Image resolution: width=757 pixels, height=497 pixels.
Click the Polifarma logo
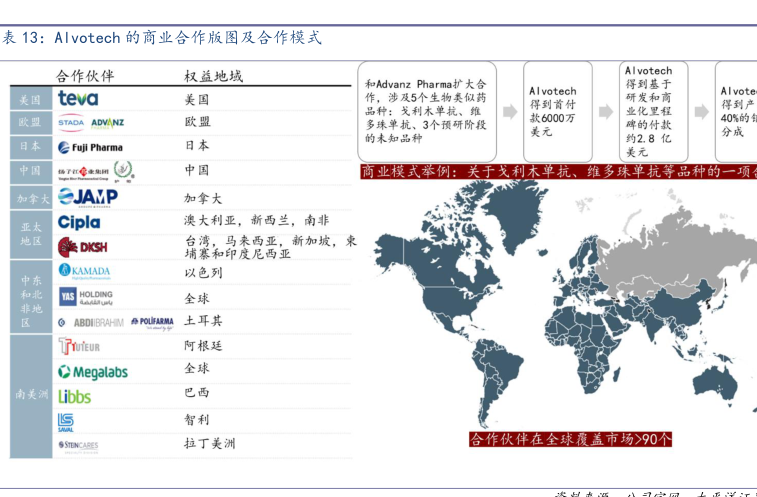coord(152,321)
